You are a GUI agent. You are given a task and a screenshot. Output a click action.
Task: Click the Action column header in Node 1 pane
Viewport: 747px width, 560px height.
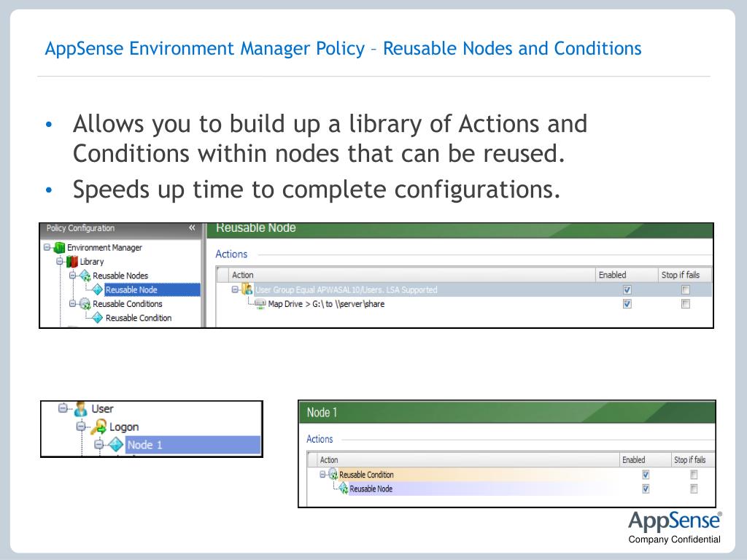[468, 460]
